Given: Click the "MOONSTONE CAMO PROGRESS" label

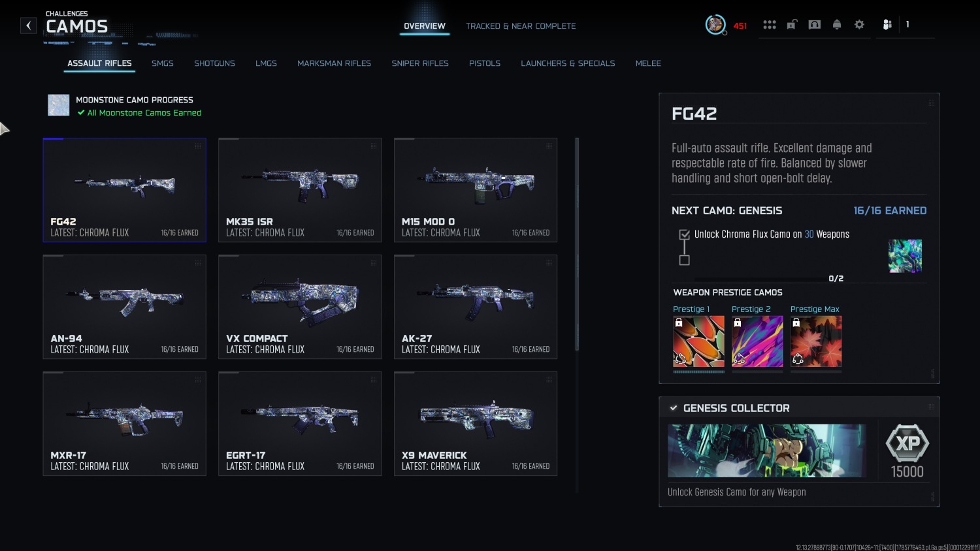Looking at the screenshot, I should (x=135, y=100).
